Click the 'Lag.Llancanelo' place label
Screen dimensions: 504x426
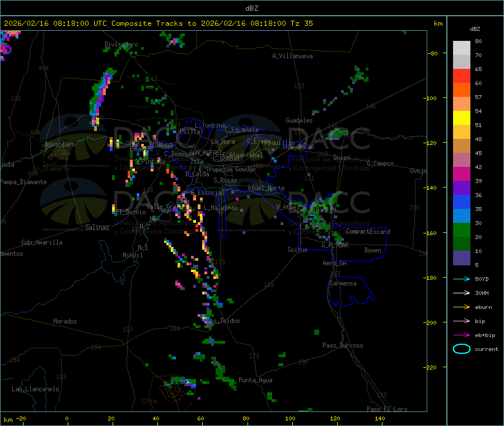[35, 389]
